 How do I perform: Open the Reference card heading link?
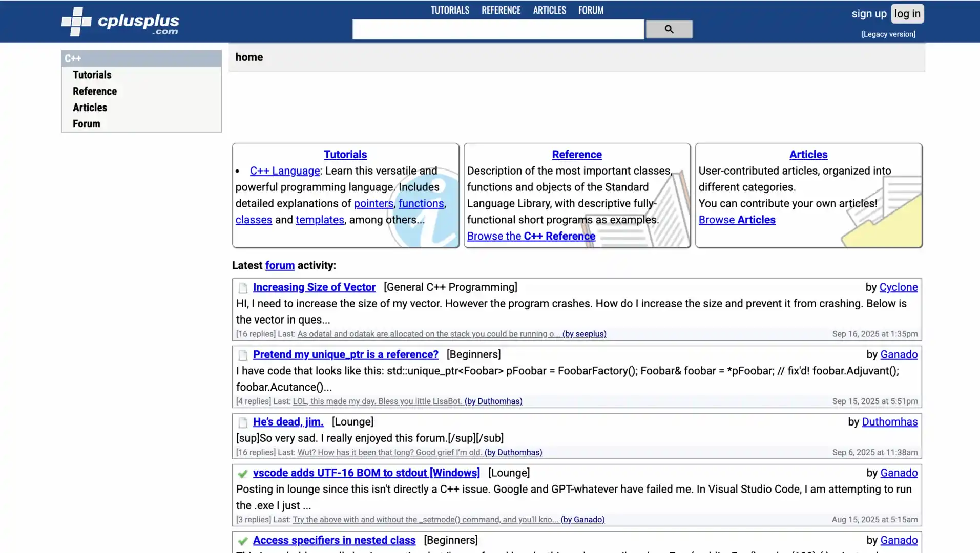pos(577,155)
